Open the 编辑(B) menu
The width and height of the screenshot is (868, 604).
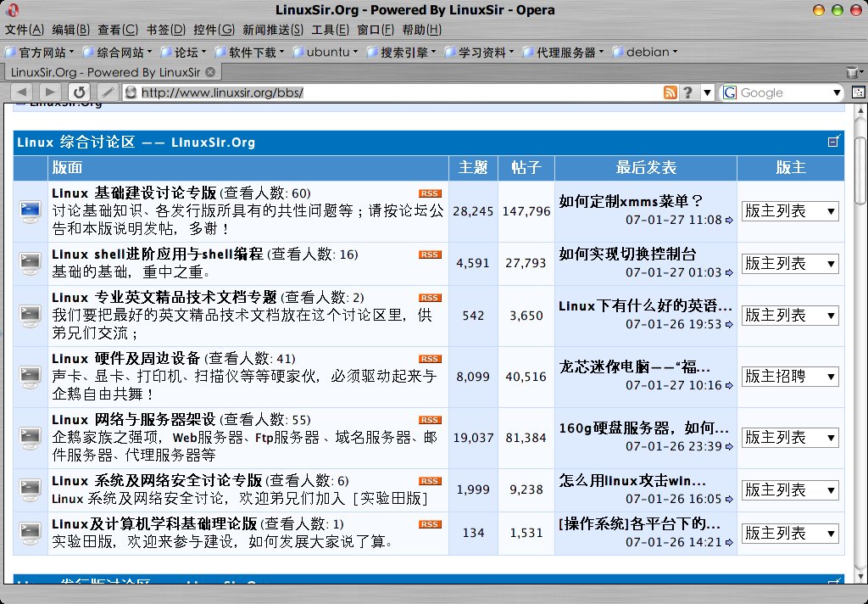71,30
